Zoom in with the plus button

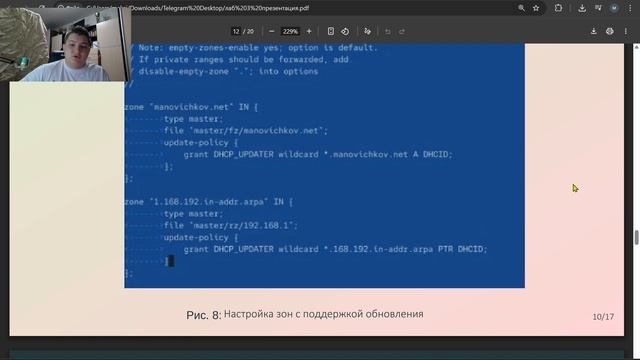[x=309, y=31]
